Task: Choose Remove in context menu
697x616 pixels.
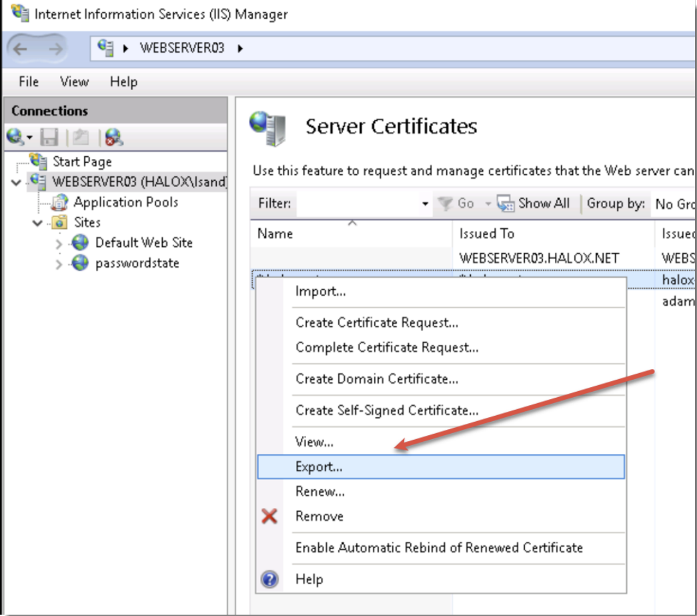Action: tap(441, 517)
